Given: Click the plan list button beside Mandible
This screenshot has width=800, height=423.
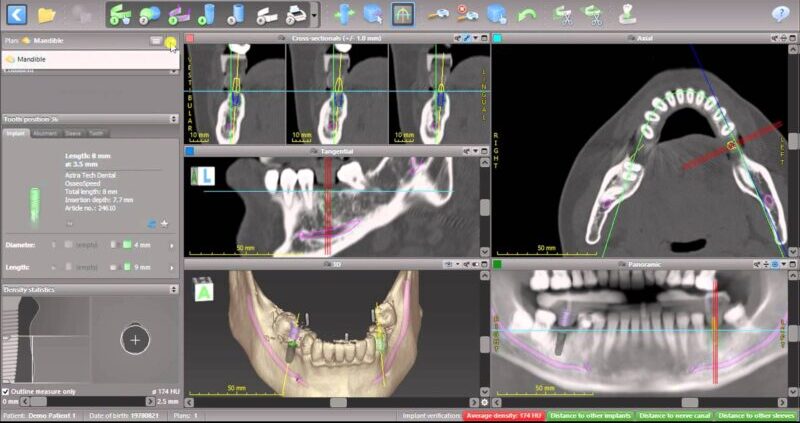Looking at the screenshot, I should tap(156, 41).
